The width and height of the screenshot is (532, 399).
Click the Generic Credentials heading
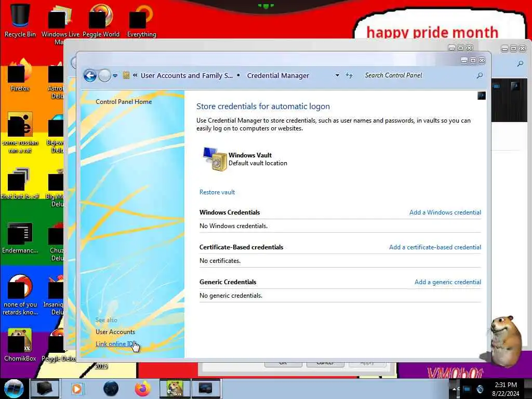[x=228, y=282]
